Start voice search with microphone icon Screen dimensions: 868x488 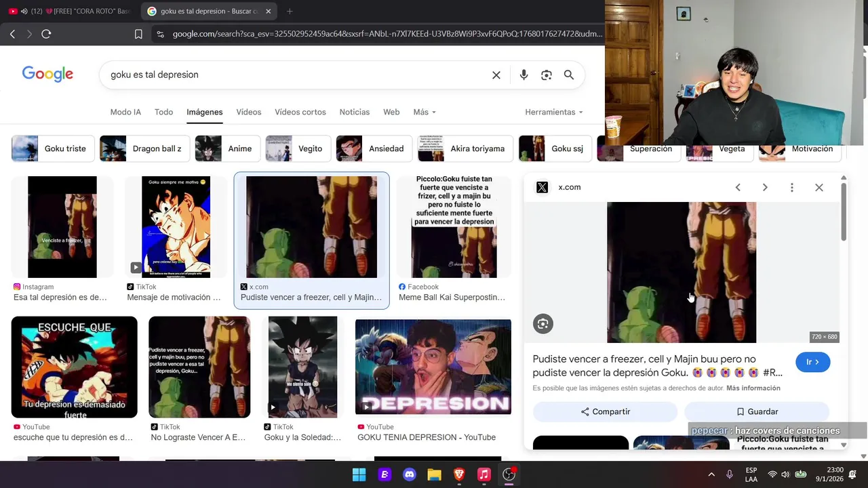coord(524,75)
